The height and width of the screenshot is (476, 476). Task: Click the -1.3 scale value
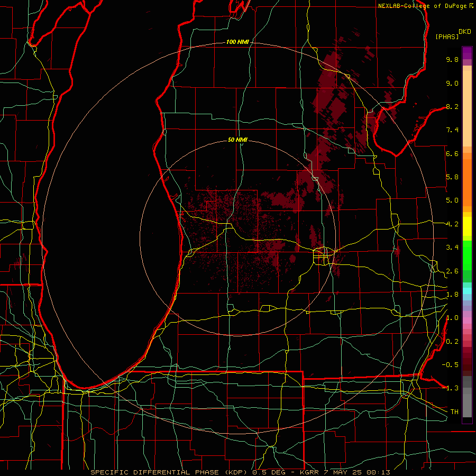click(450, 388)
